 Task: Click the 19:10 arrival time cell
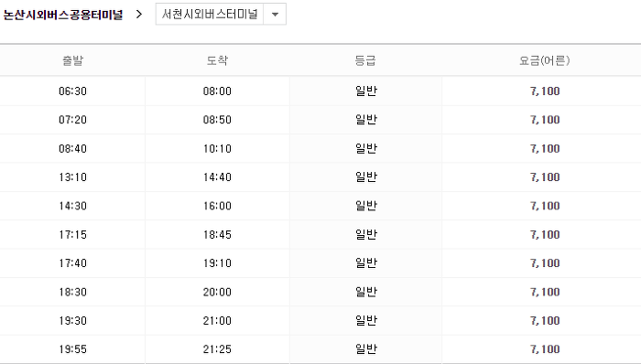217,263
